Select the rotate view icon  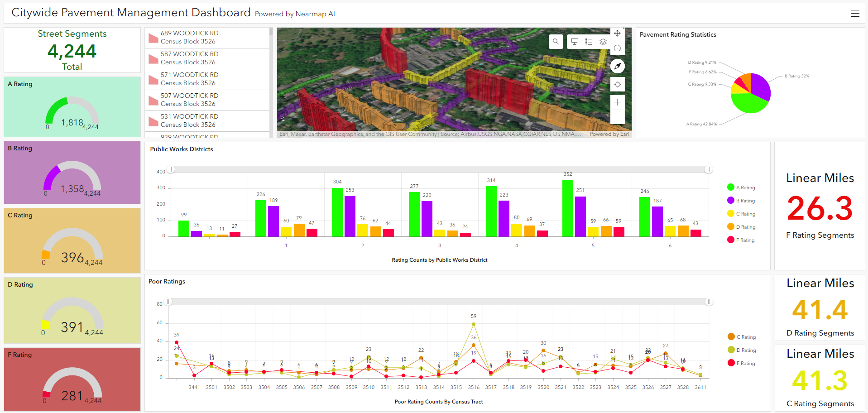click(x=617, y=48)
